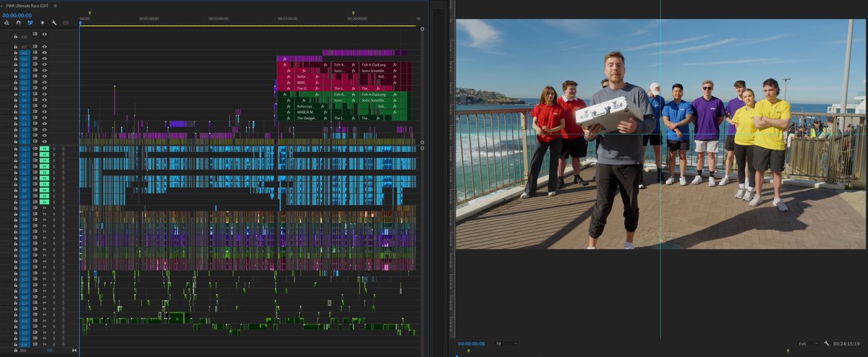The height and width of the screenshot is (357, 868).
Task: Click the timeline ruler at 00:20:00:00
Action: 357,19
